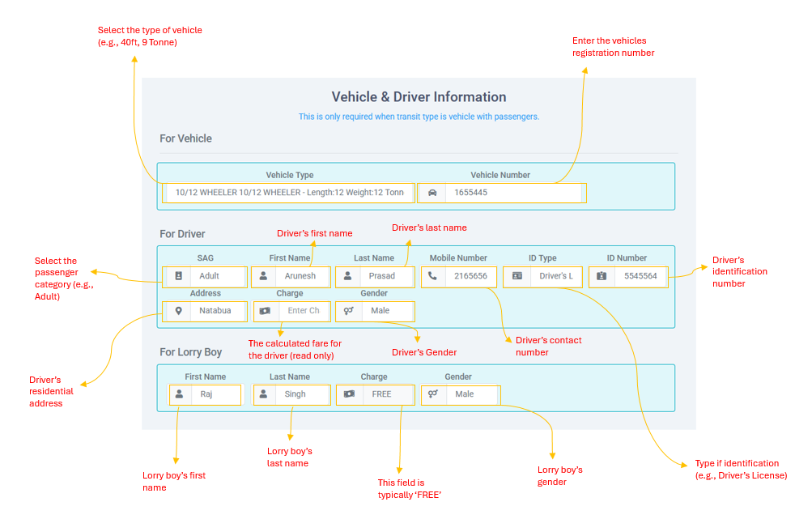Open the Lorry Boy's Gender dropdown
Image resolution: width=812 pixels, height=519 pixels.
(x=470, y=394)
